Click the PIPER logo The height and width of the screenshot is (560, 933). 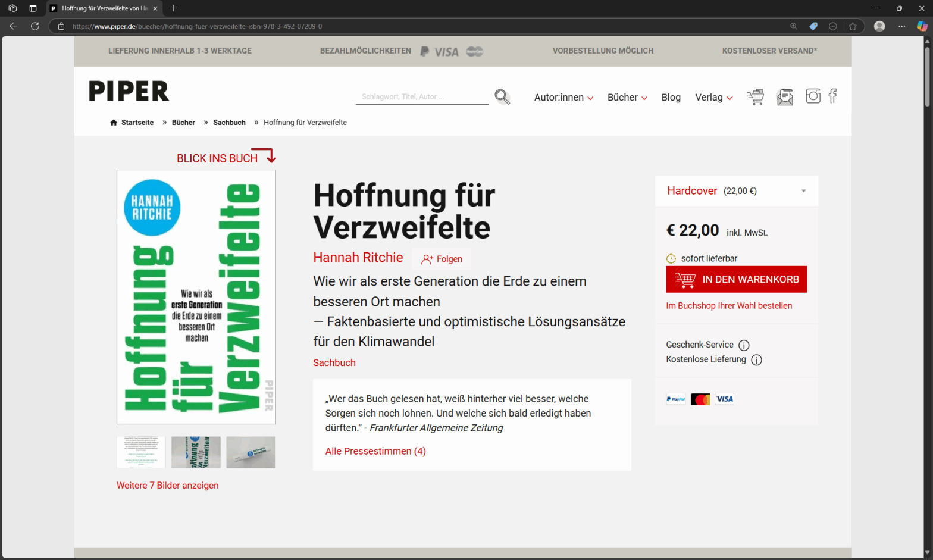(x=129, y=91)
